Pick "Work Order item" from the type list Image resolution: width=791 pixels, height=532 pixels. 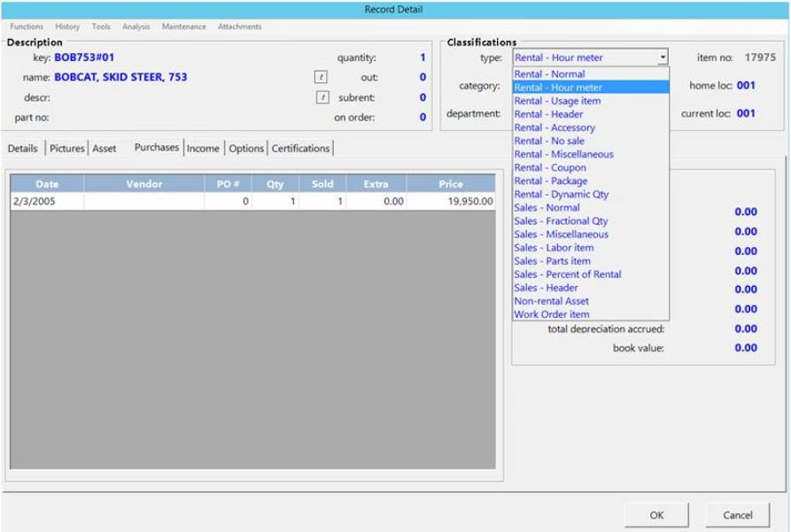pyautogui.click(x=551, y=314)
